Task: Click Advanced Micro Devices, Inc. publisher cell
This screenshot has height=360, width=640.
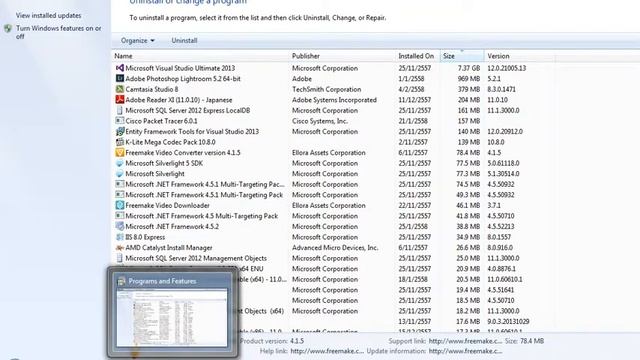Action: click(335, 248)
